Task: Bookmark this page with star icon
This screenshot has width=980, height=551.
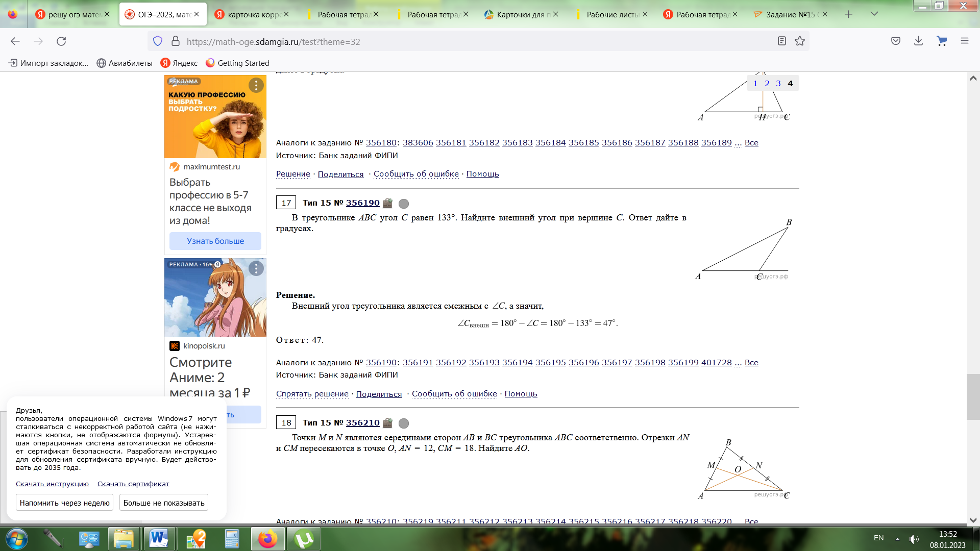Action: tap(800, 41)
